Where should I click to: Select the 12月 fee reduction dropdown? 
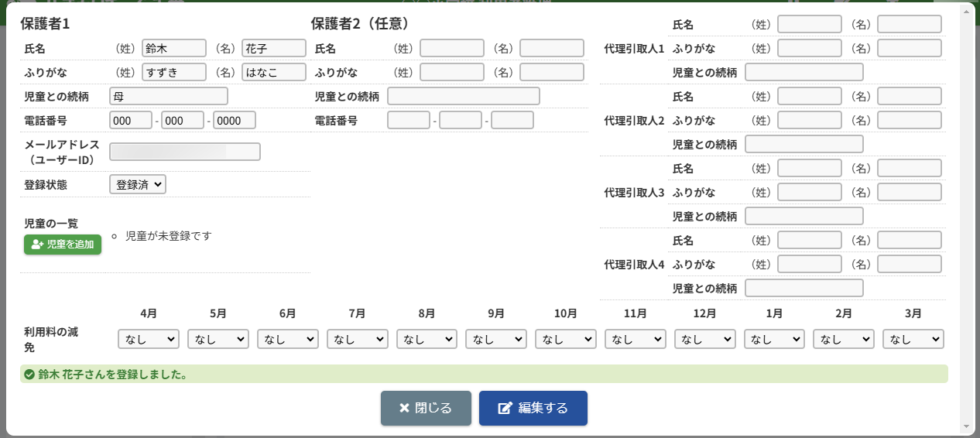point(705,339)
